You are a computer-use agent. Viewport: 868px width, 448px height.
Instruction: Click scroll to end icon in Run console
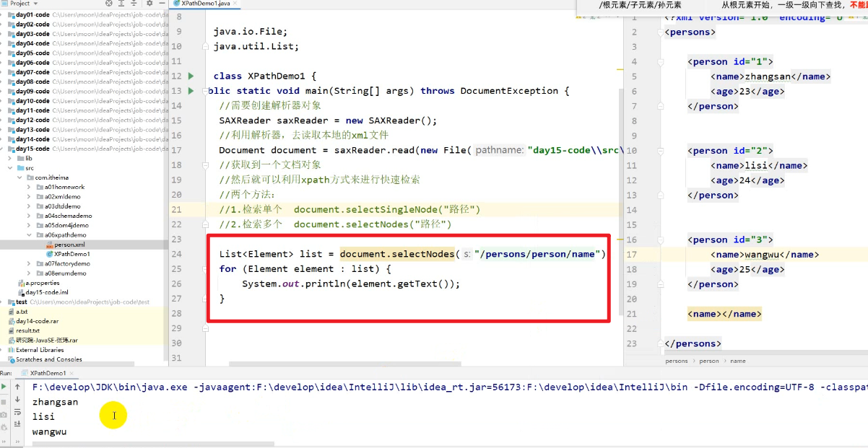coord(17,426)
